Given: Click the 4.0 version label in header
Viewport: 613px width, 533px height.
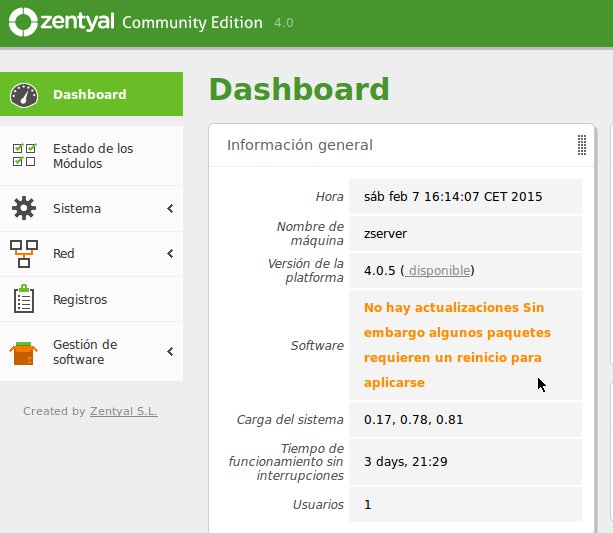Looking at the screenshot, I should [284, 23].
